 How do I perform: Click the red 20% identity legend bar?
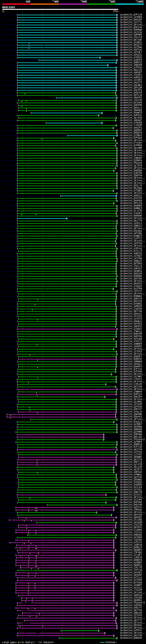16,4
